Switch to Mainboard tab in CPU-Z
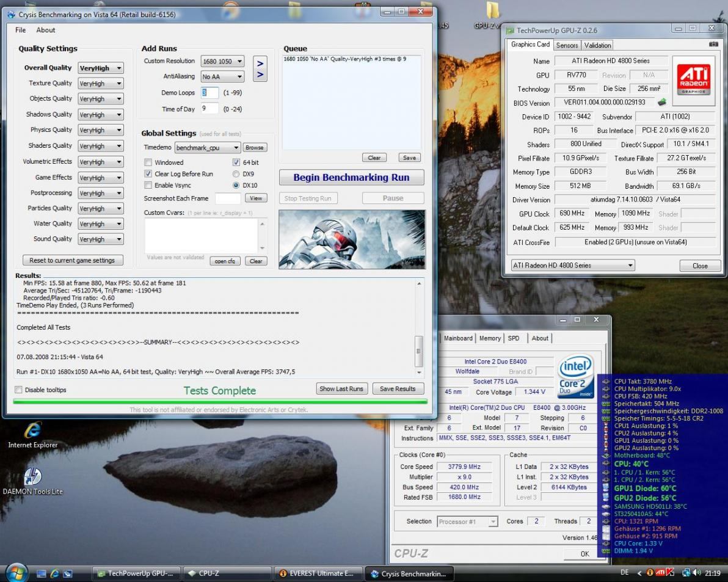 pyautogui.click(x=458, y=338)
